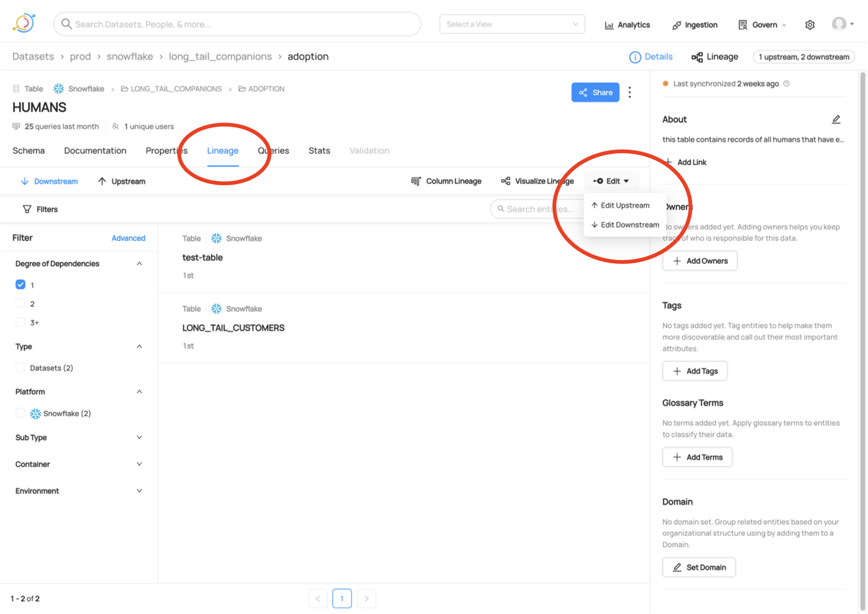The height and width of the screenshot is (614, 868).
Task: Click the blue Share button
Action: [595, 92]
